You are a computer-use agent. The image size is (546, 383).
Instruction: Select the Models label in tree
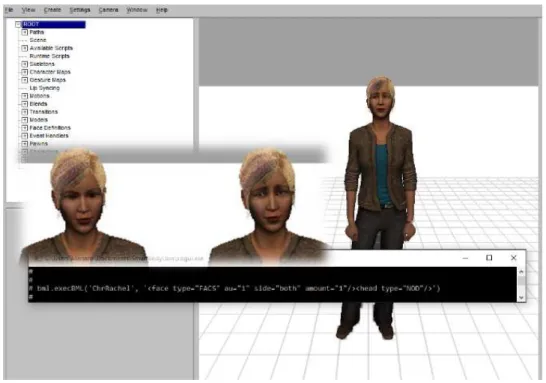(38, 120)
